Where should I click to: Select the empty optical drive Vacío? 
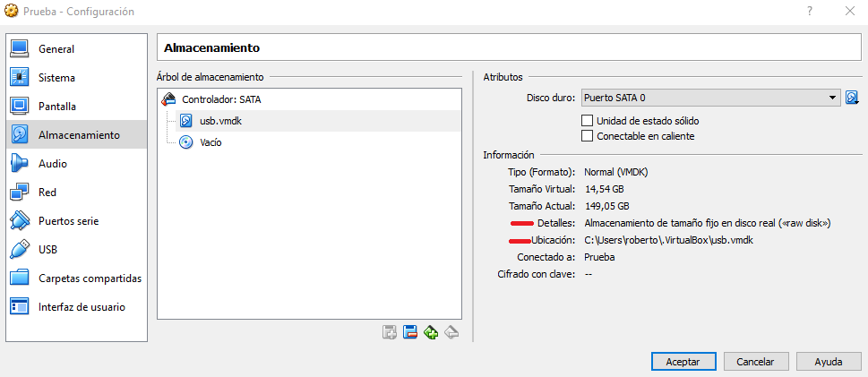(211, 142)
